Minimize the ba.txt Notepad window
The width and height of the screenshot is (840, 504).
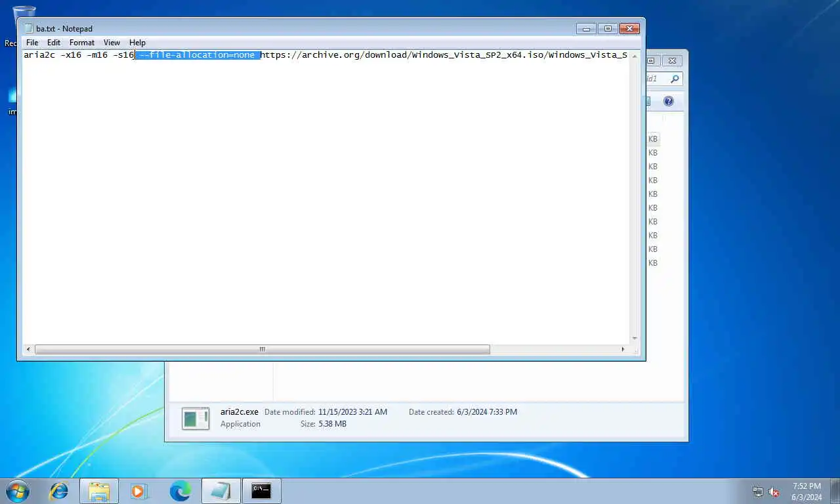[x=586, y=28]
